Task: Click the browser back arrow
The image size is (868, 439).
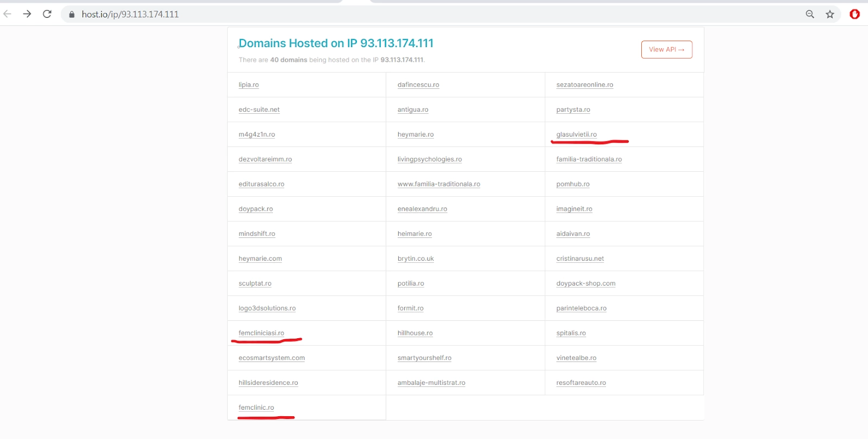Action: click(8, 14)
